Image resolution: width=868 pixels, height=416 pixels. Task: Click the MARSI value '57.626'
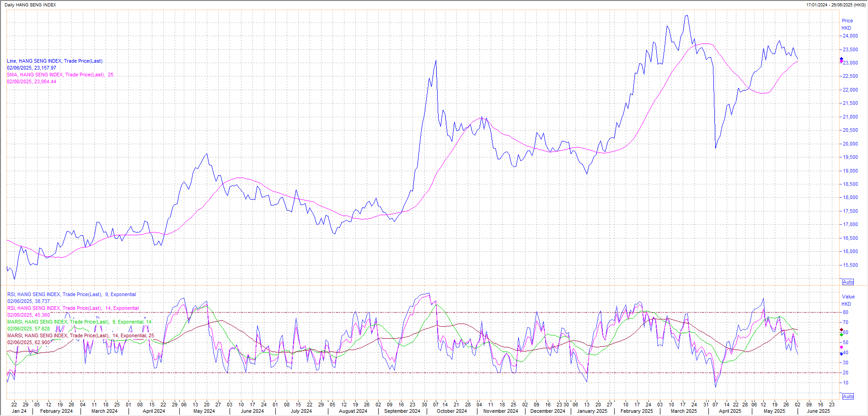click(42, 329)
